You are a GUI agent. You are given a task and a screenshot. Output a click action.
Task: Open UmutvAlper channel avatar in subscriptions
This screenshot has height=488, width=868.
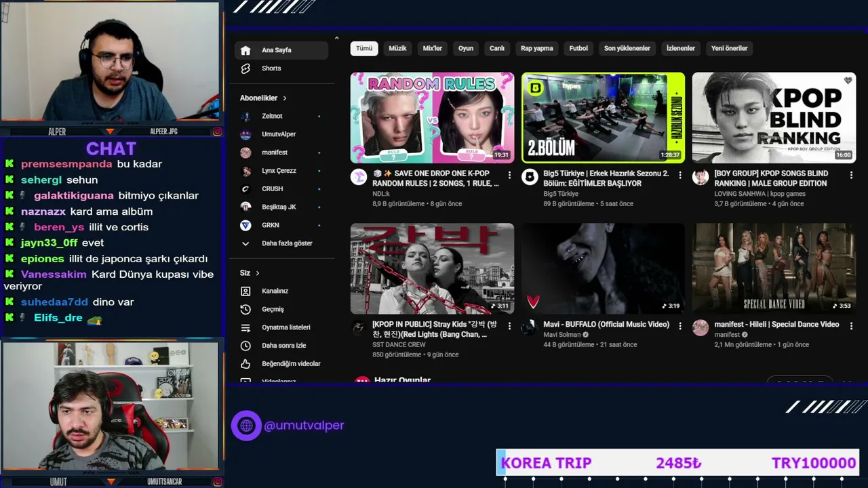(245, 134)
